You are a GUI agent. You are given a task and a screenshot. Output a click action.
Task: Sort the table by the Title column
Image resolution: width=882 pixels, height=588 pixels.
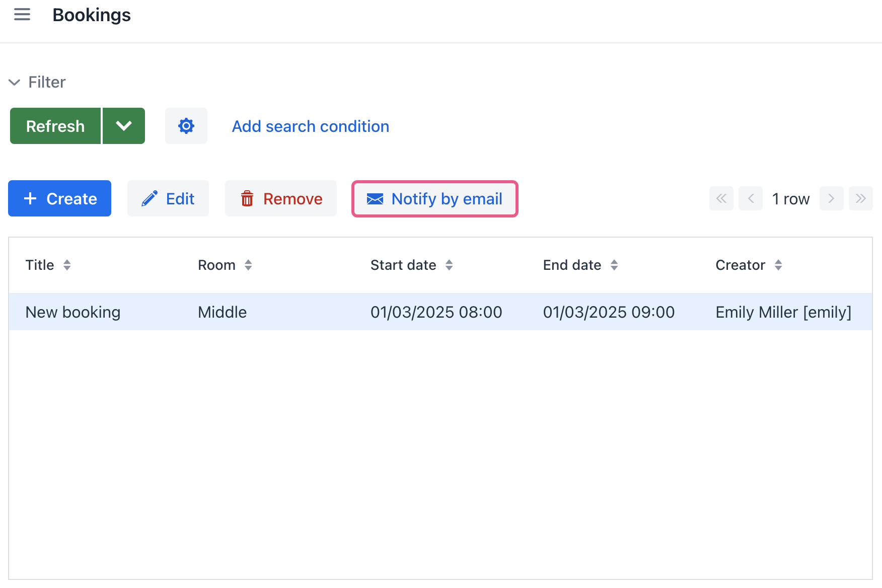point(67,265)
